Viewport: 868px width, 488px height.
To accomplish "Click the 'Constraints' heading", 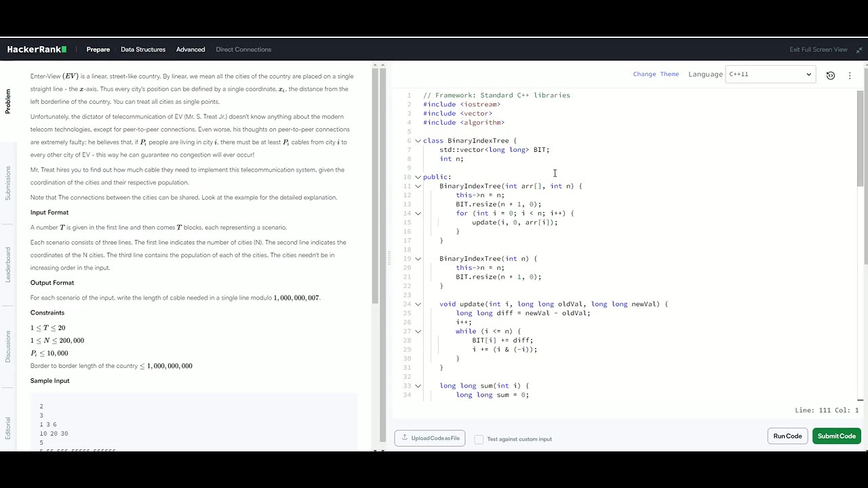I will tap(47, 313).
